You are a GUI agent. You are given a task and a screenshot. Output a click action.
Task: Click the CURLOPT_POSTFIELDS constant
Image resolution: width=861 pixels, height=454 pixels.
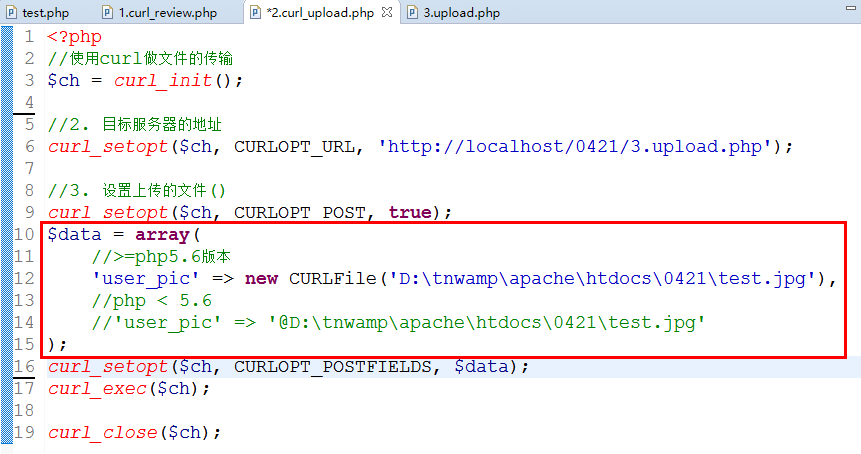(333, 367)
